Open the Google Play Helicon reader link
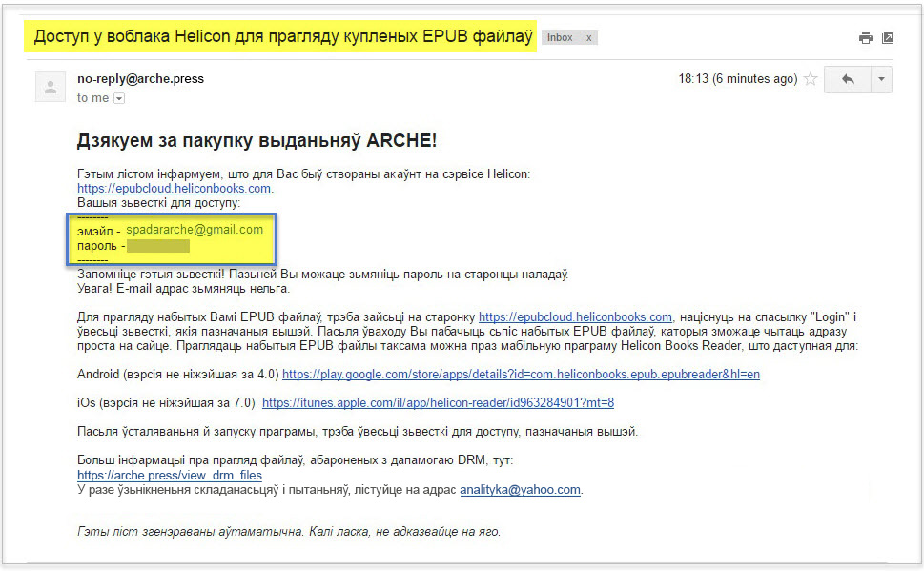 pos(521,375)
